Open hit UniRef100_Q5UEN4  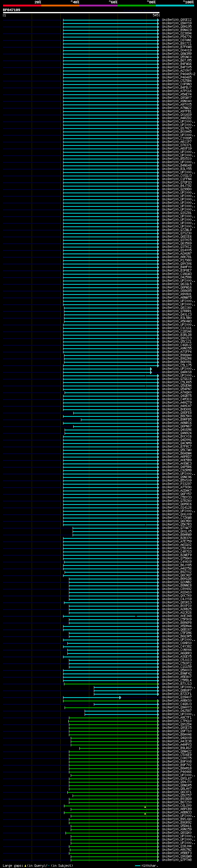tap(177, 386)
